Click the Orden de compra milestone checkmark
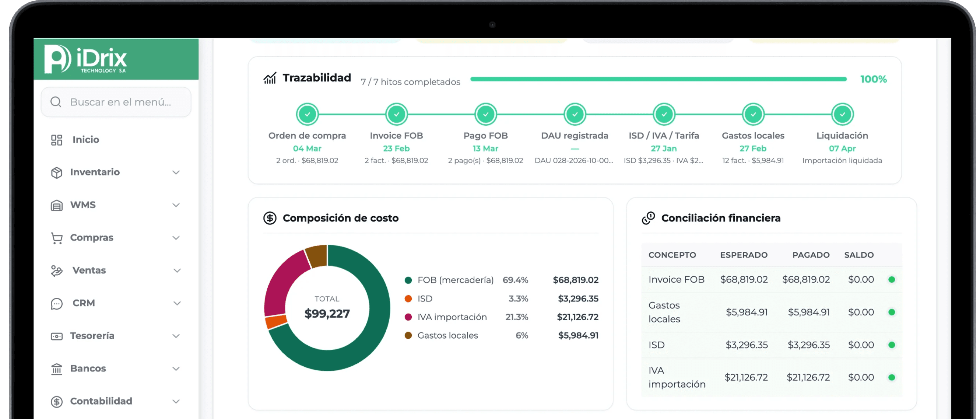980x419 pixels. (x=307, y=114)
